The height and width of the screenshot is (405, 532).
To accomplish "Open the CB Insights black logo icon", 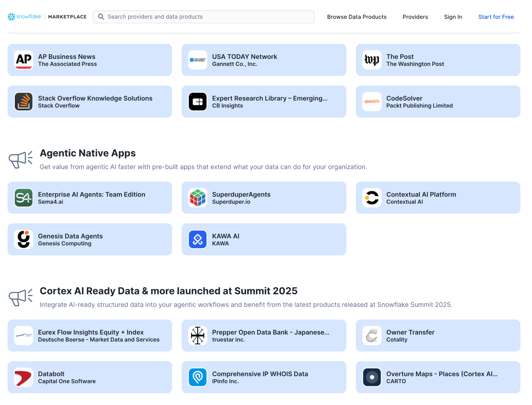I will [198, 102].
